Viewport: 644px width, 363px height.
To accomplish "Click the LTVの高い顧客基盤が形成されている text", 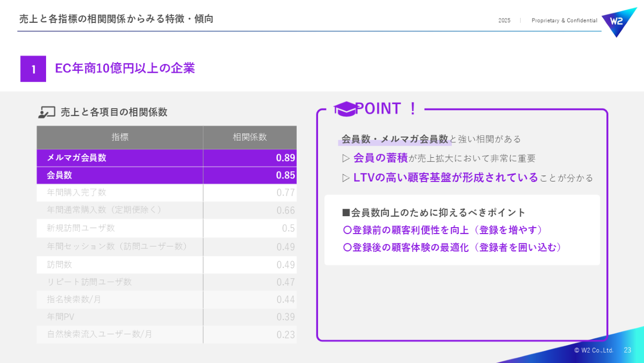I will point(445,178).
